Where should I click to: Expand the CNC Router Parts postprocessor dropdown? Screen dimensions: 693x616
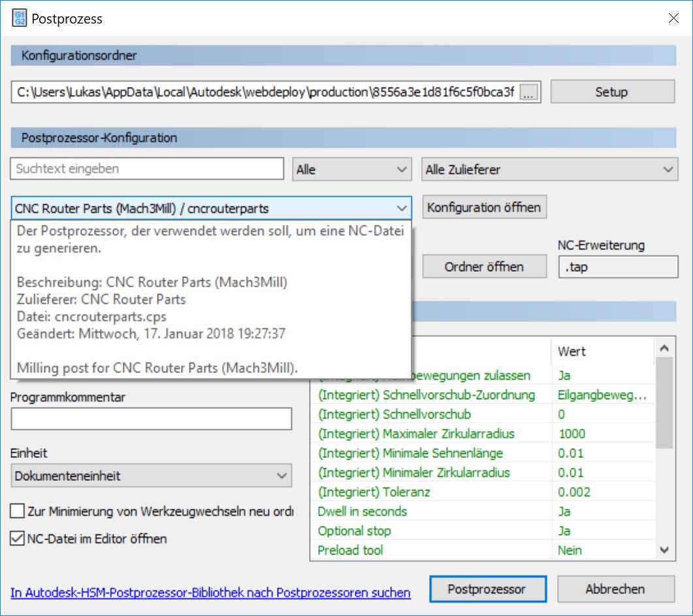point(211,208)
